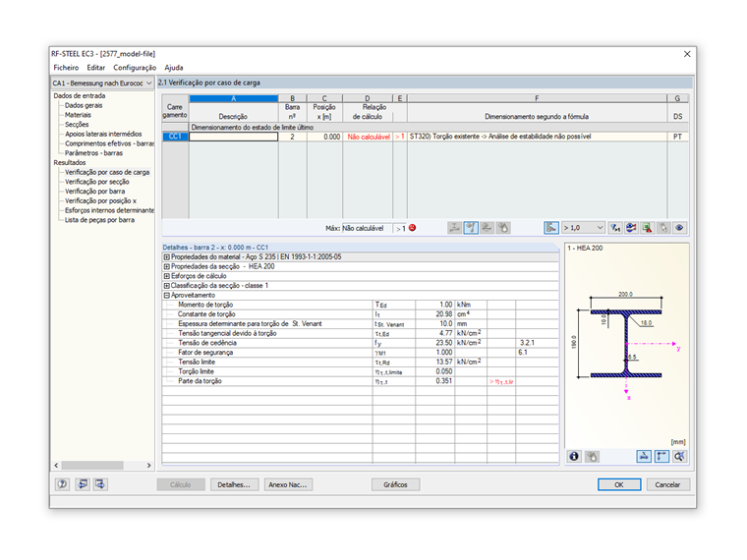Click the navigator scrollbar left arrow
747x560 pixels.
(56, 466)
